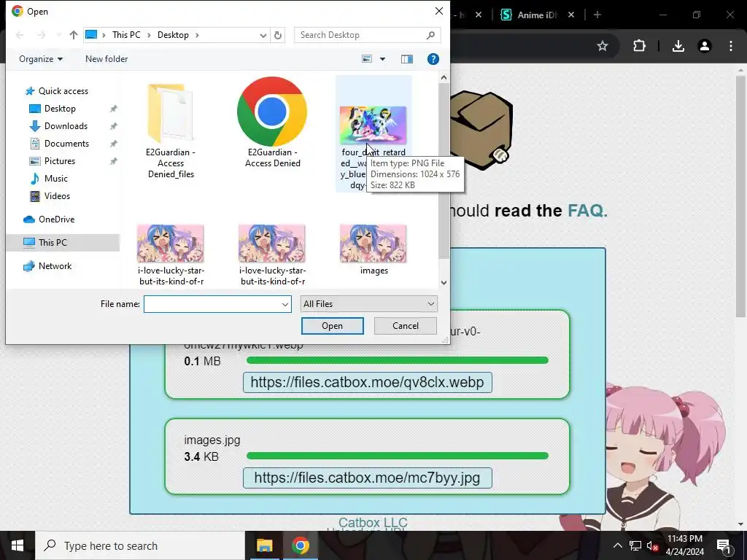Select the images file thumbnail

click(373, 244)
